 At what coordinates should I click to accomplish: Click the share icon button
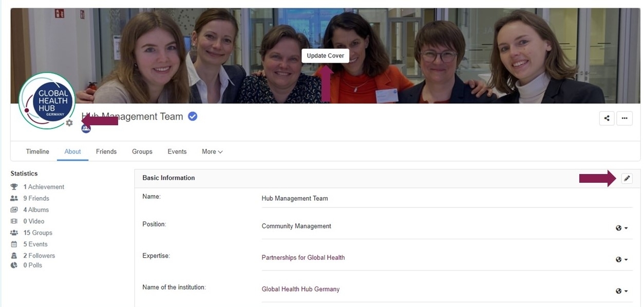coord(607,118)
